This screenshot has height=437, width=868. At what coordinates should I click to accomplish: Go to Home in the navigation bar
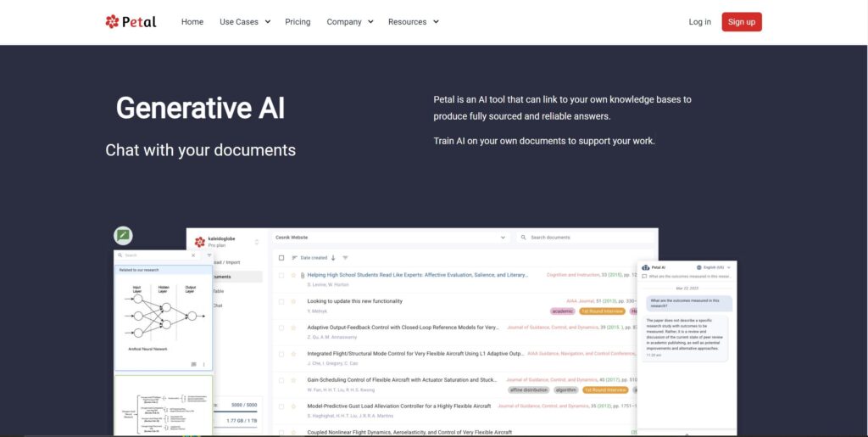point(192,22)
